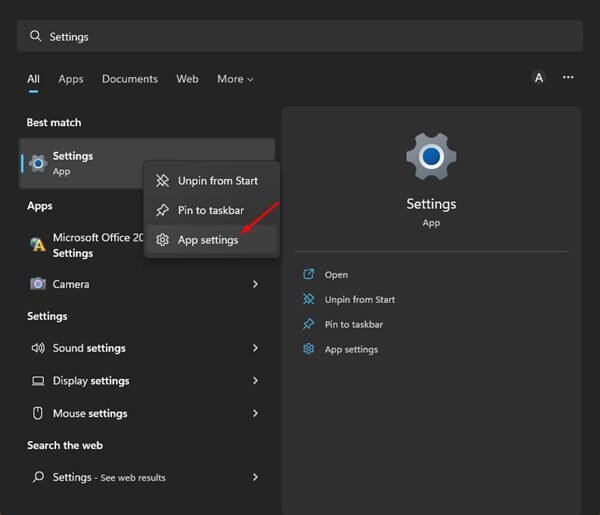Viewport: 600px width, 515px height.
Task: Expand Display settings chevron arrow
Action: pyautogui.click(x=255, y=381)
